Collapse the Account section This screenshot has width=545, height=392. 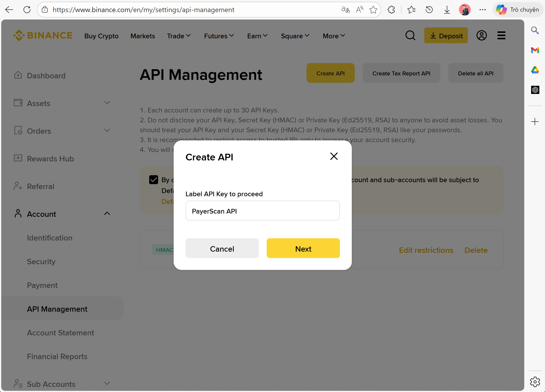(x=107, y=213)
